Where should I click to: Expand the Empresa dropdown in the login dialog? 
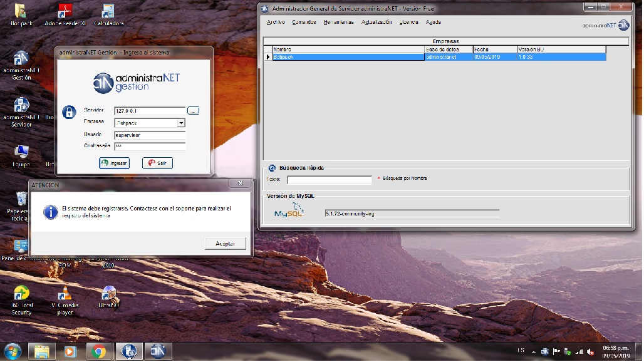click(x=180, y=123)
